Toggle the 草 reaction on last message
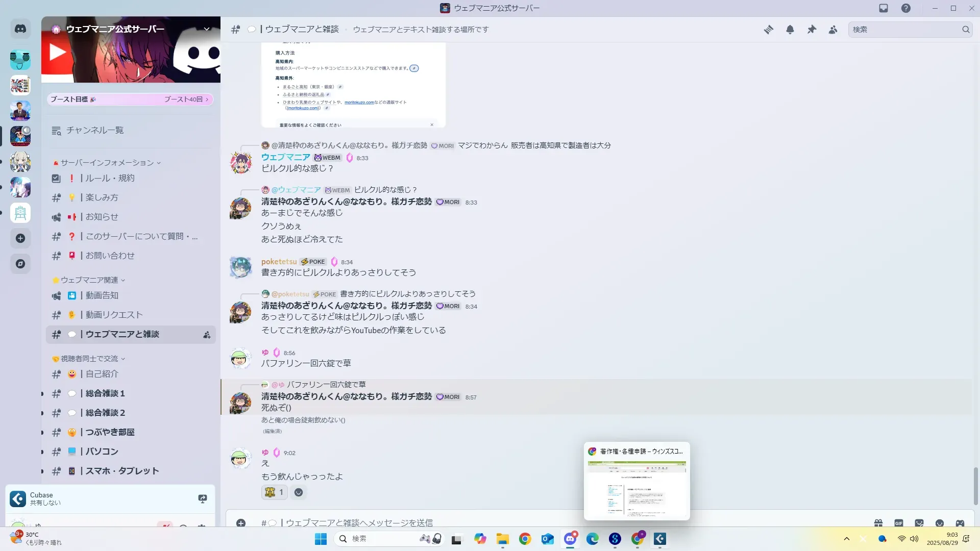 click(x=274, y=492)
